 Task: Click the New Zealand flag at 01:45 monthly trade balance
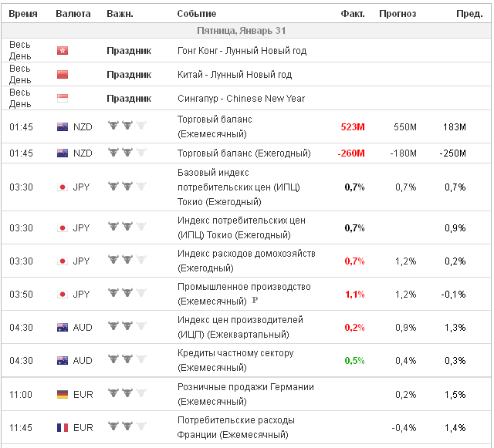[63, 126]
